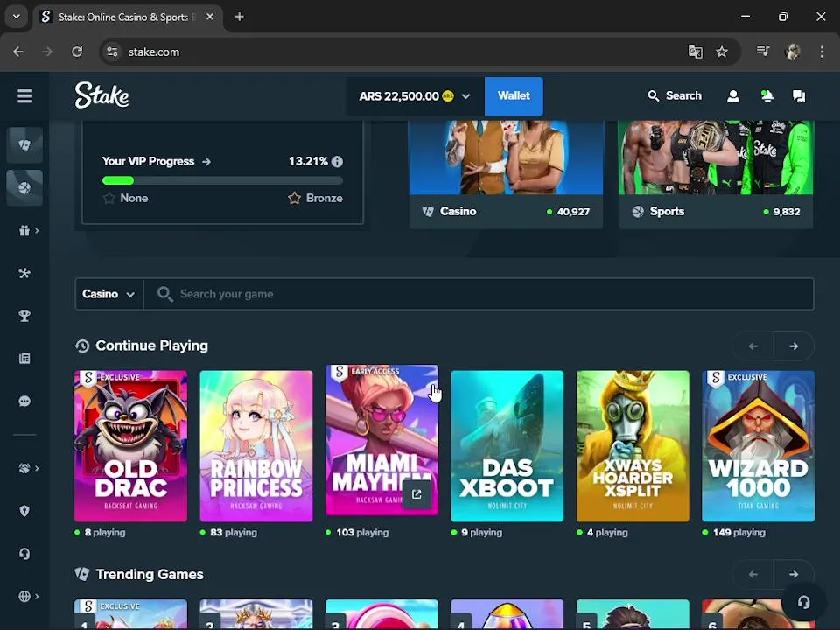Expand the Promotions submenu chevron
The image size is (840, 630).
click(x=37, y=230)
